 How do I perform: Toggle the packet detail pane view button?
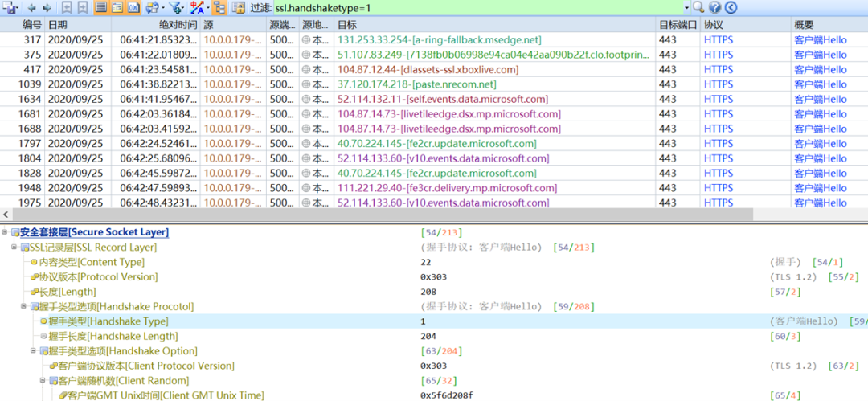117,8
